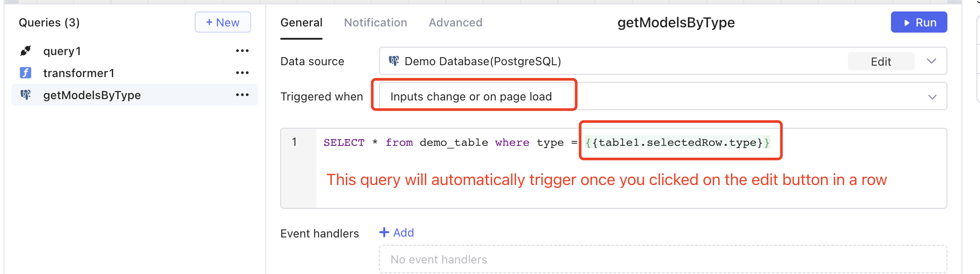Screen dimensions: 980x274
Task: Expand the Data source dropdown chevron
Action: point(932,61)
